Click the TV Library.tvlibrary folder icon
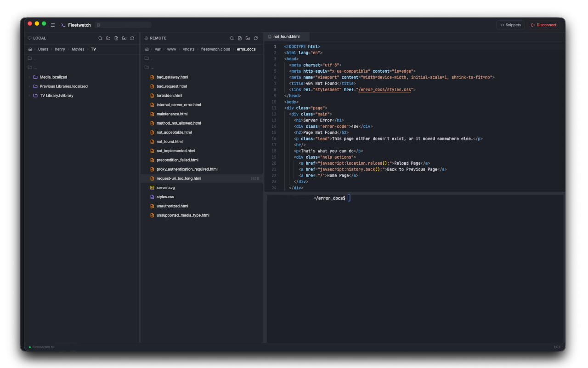 tap(35, 96)
